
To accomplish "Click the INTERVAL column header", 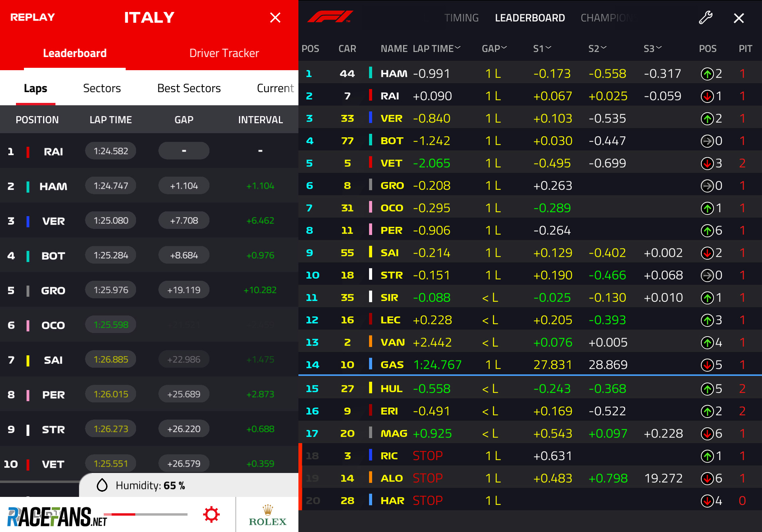I will [261, 120].
